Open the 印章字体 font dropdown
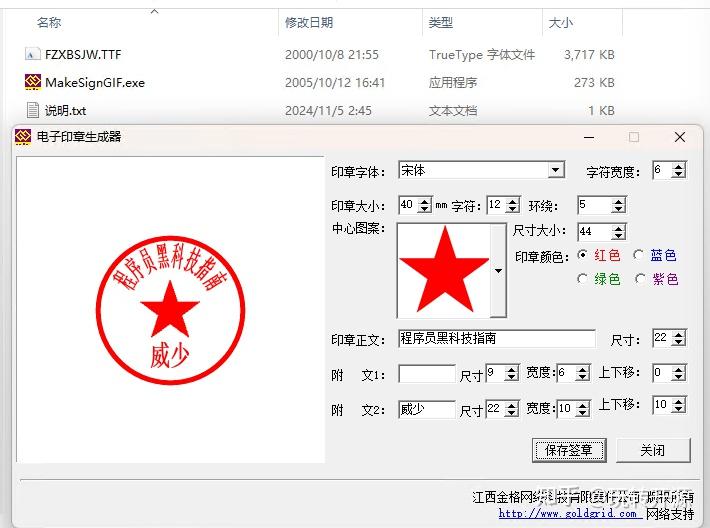The image size is (710, 528). [556, 170]
